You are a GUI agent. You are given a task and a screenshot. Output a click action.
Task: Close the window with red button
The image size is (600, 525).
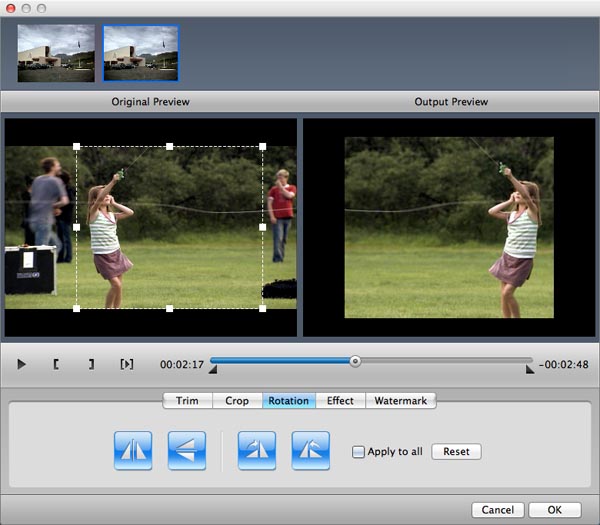point(11,8)
